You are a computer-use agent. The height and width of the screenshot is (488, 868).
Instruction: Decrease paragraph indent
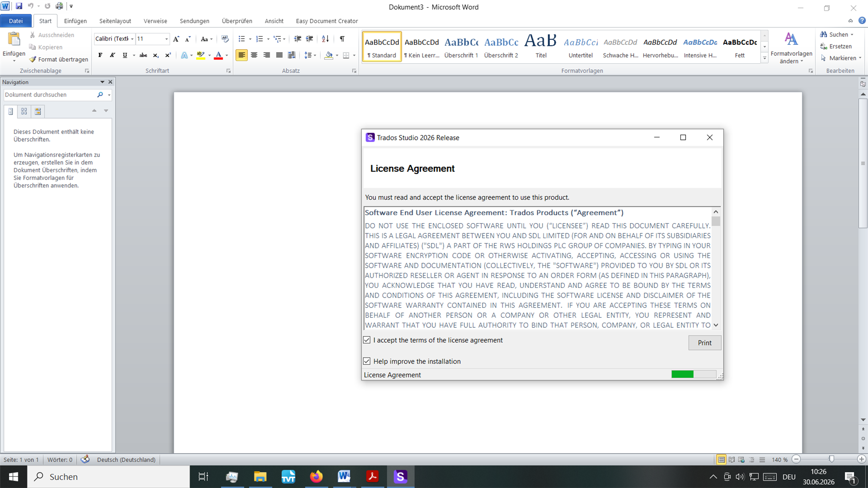click(298, 39)
